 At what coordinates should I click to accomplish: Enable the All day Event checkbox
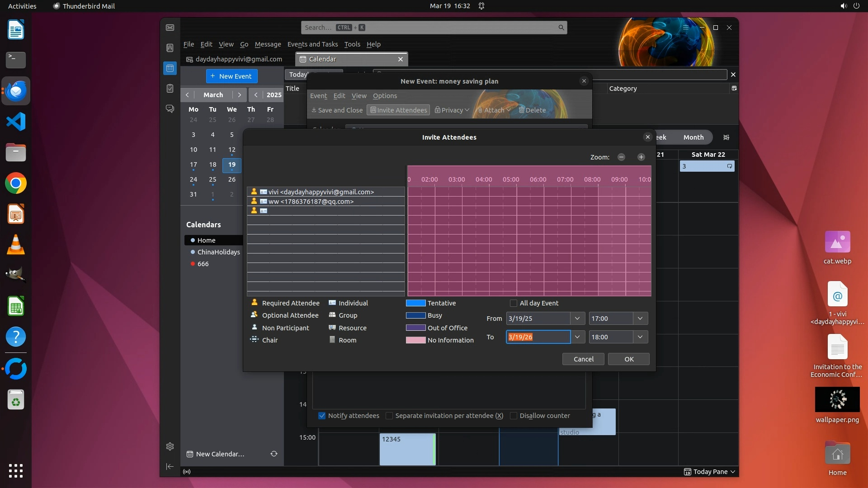(514, 303)
